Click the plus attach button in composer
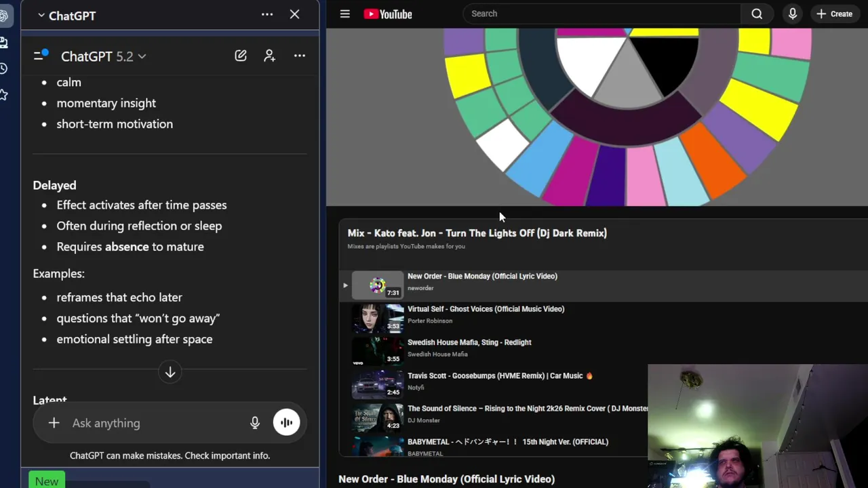Screen dimensions: 868x488 coord(54,423)
